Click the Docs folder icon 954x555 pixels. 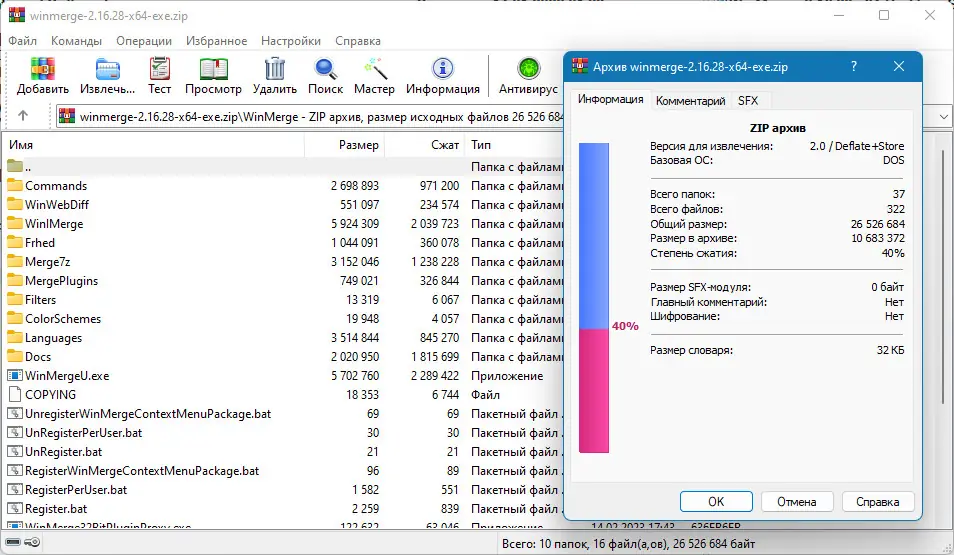pyautogui.click(x=15, y=356)
